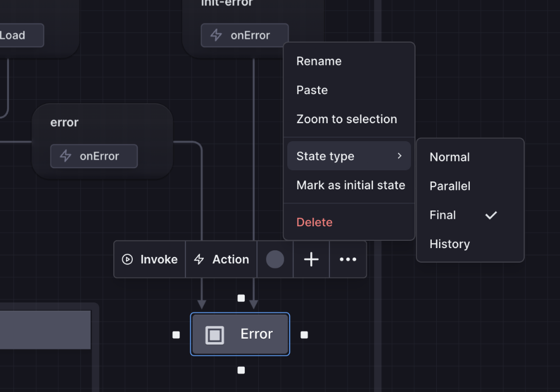This screenshot has height=392, width=560.
Task: Select Zoom to selection menu item
Action: point(347,119)
